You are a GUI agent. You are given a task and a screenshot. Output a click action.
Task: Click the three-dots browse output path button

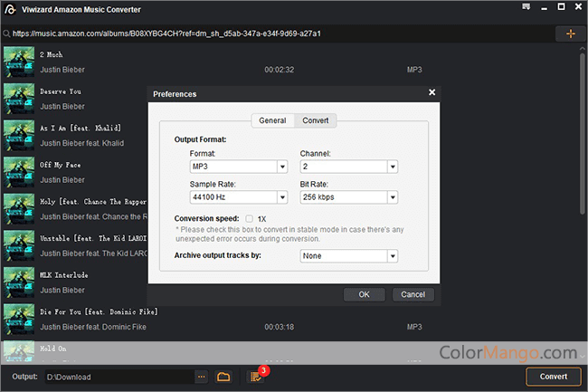click(201, 377)
